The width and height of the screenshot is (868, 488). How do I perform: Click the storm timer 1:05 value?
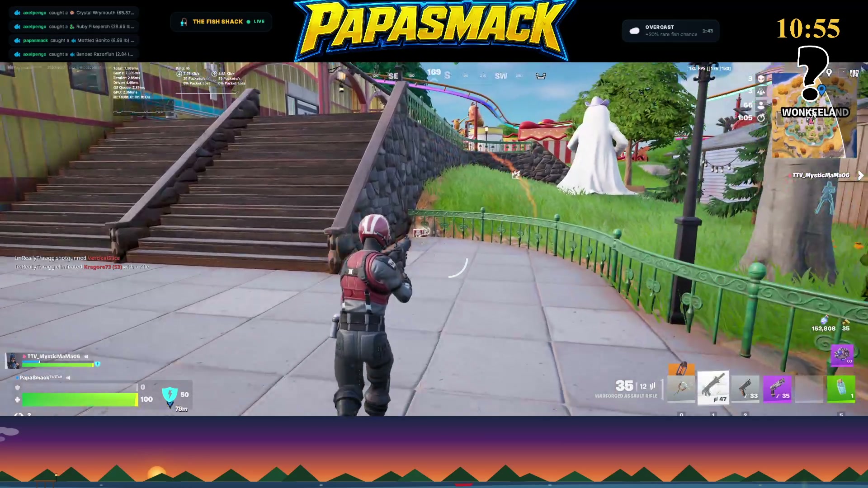click(745, 118)
